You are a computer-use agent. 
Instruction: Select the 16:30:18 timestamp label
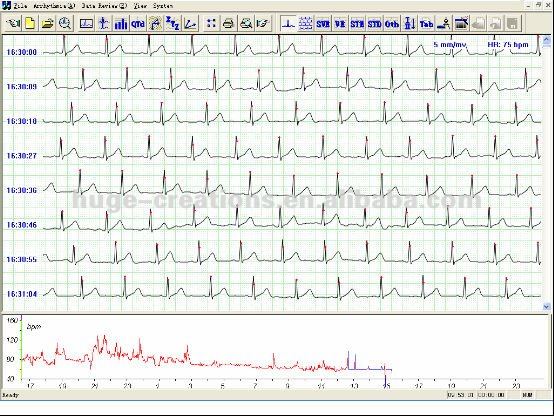22,121
